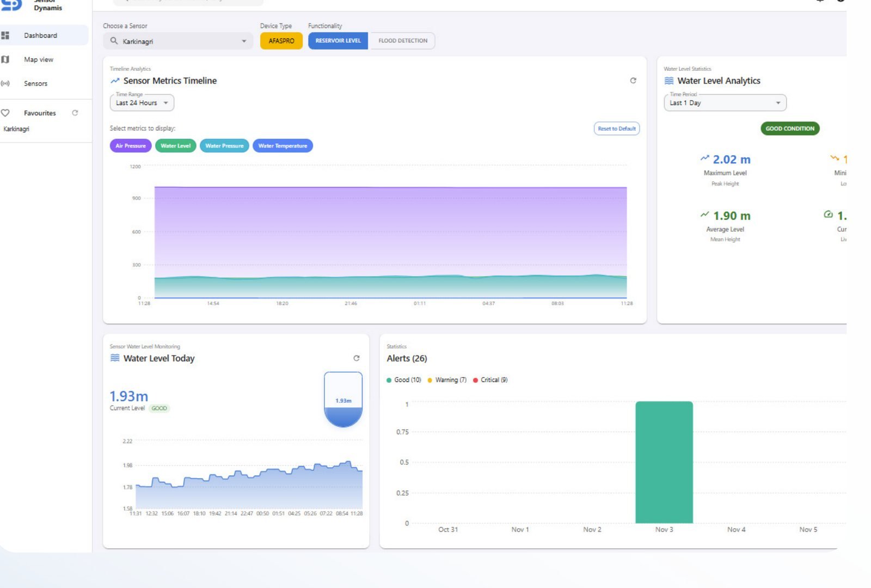Click the GOOD status chip near Current Level
This screenshot has height=588, width=871.
click(x=159, y=408)
